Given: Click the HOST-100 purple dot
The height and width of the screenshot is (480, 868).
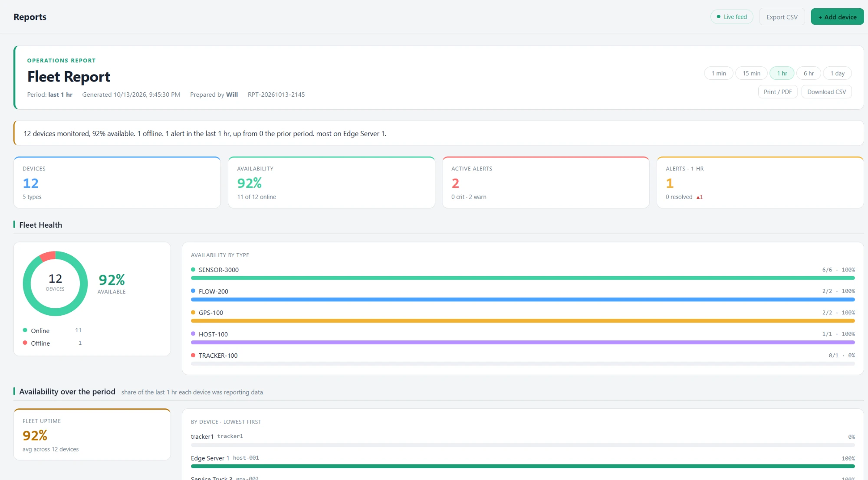Looking at the screenshot, I should point(193,334).
